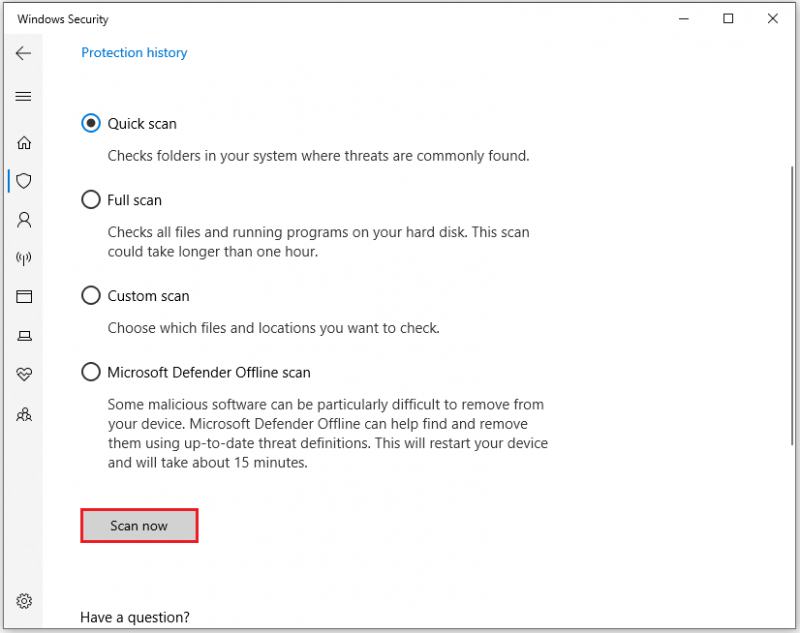The width and height of the screenshot is (800, 633).
Task: Open the Protection history link
Action: (x=134, y=53)
